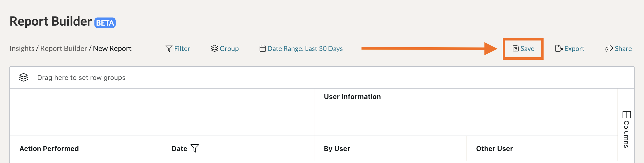Click the filter icon on Date column
The image size is (644, 163).
(195, 148)
